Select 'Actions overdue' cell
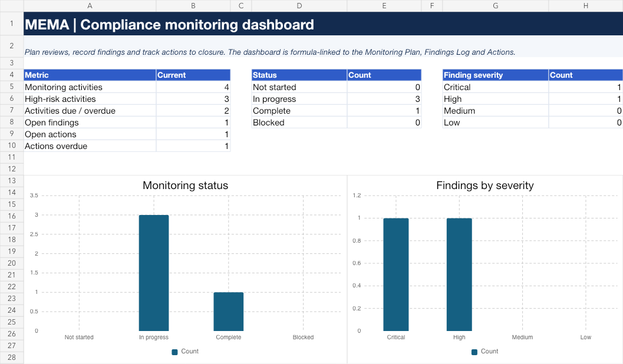Image resolution: width=623 pixels, height=364 pixels. [90, 146]
